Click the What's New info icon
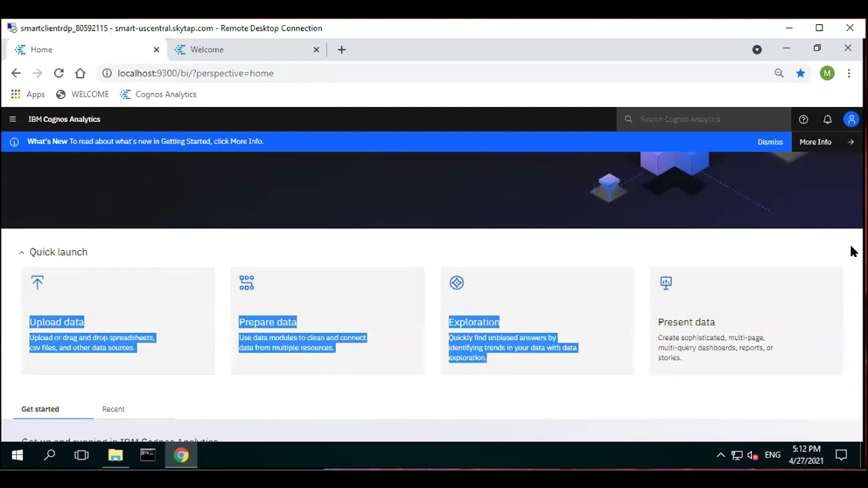Viewport: 868px width, 488px height. (x=14, y=142)
